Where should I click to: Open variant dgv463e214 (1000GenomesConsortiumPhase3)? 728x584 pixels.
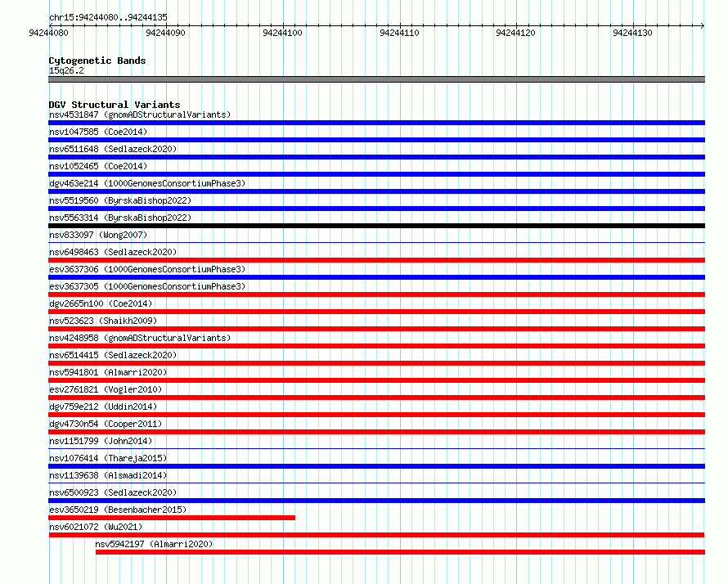click(147, 183)
